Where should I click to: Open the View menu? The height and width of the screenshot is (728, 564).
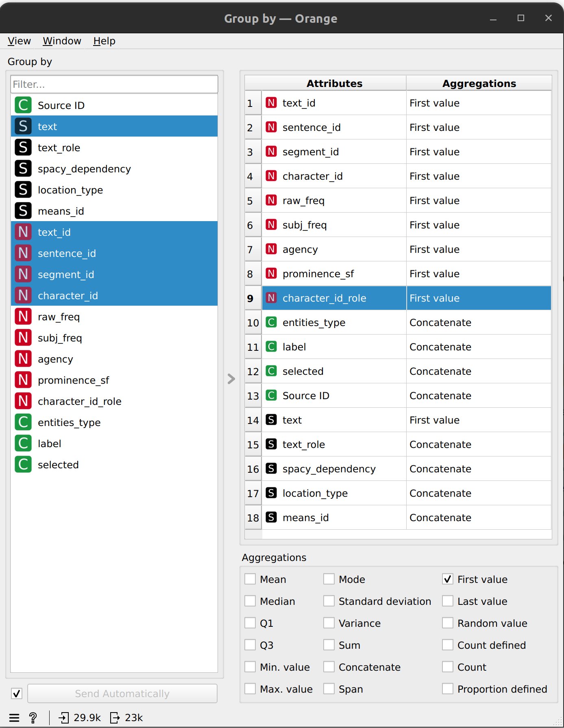coord(19,41)
